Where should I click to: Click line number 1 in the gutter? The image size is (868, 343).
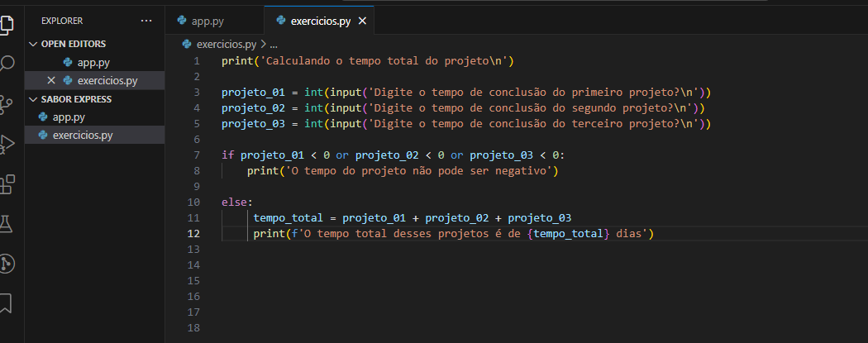197,61
